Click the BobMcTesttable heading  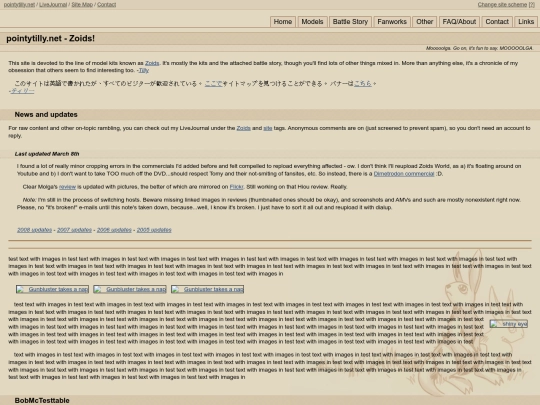click(42, 401)
